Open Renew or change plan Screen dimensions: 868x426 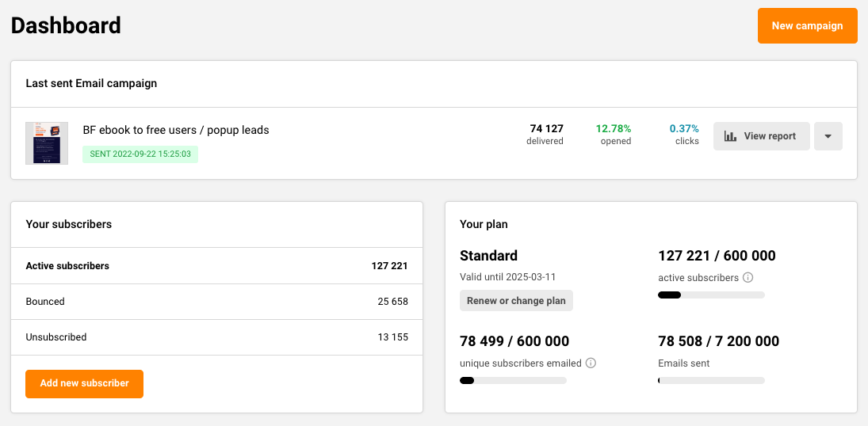click(x=516, y=301)
